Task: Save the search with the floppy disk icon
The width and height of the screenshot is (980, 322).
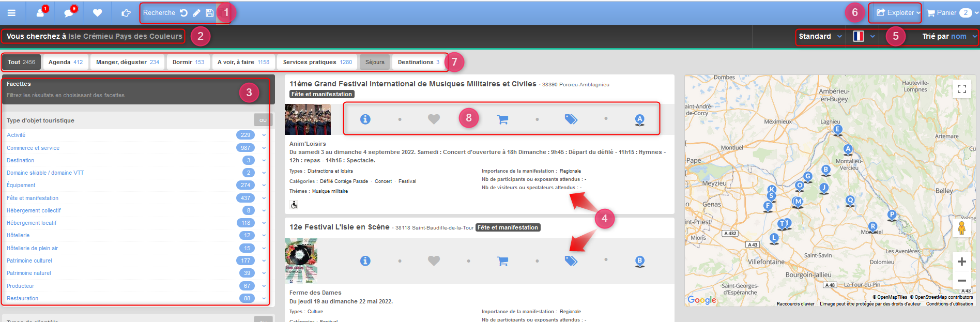Action: (209, 13)
